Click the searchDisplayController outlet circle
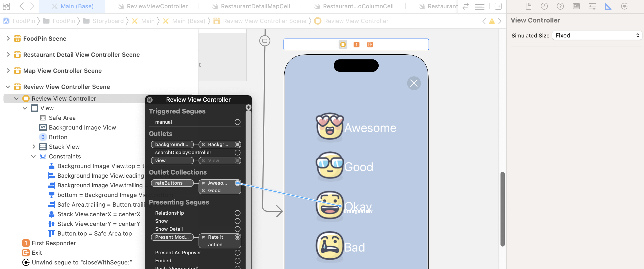644x269 pixels. pyautogui.click(x=237, y=153)
